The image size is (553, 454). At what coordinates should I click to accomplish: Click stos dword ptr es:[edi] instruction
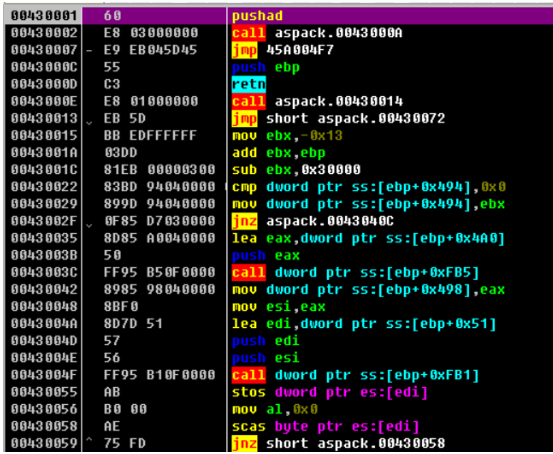[330, 392]
